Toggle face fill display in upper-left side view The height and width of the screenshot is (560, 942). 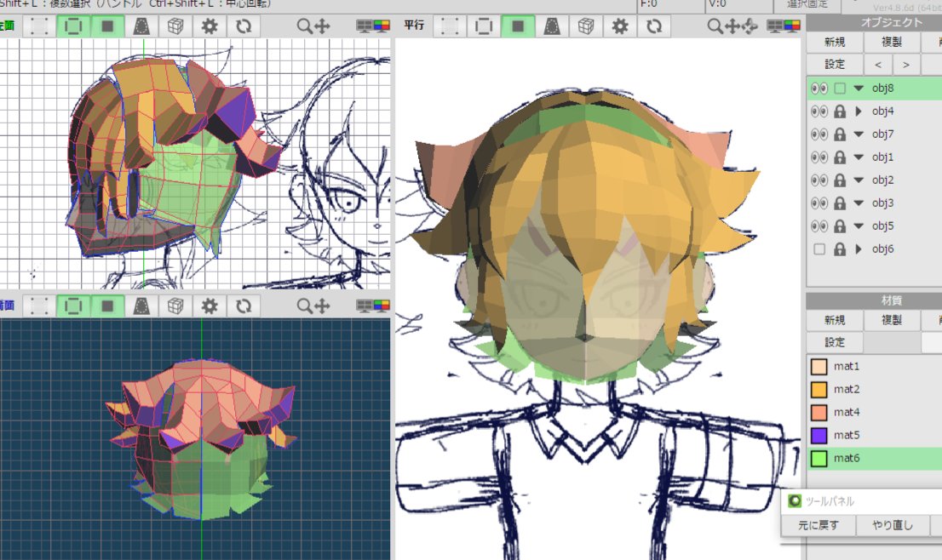[107, 26]
